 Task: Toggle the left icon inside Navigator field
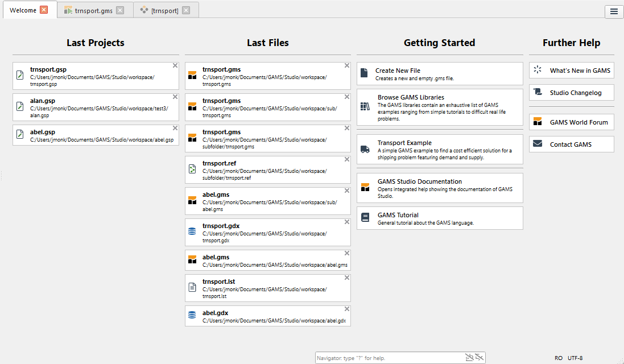(469, 357)
